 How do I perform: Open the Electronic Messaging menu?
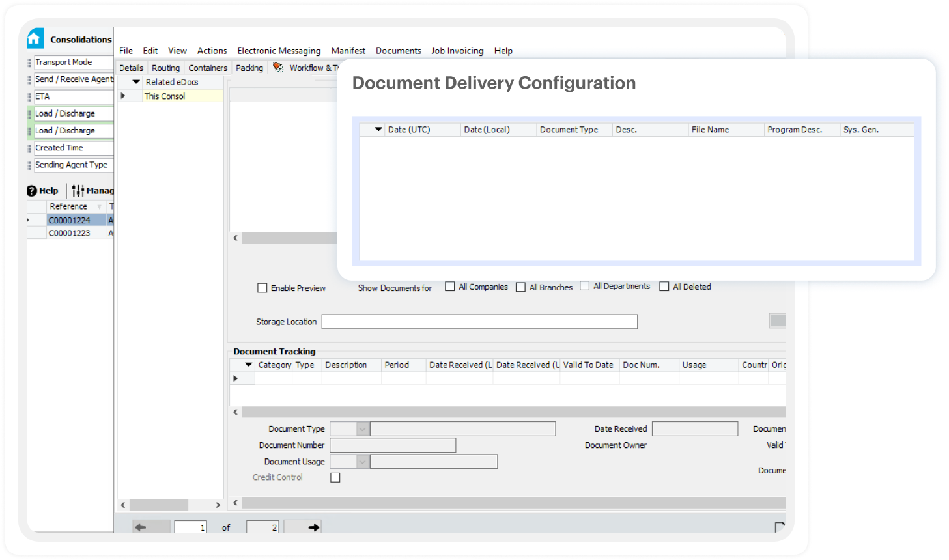click(279, 51)
